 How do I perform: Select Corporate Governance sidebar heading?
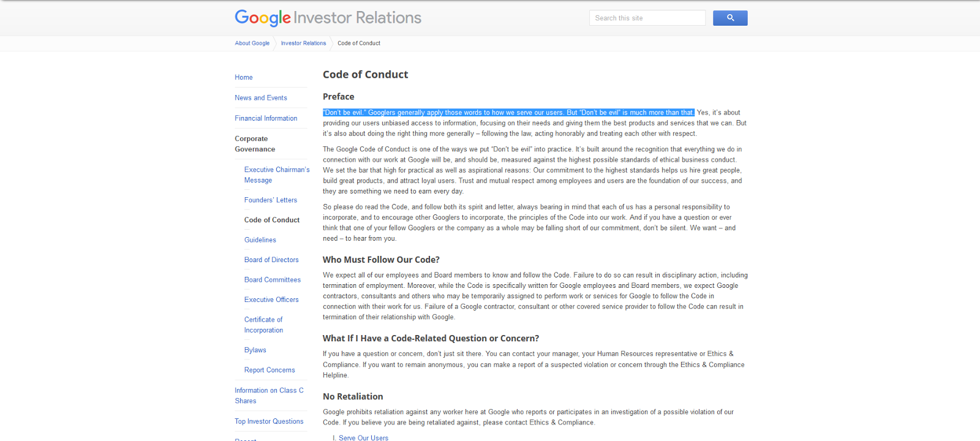[x=255, y=144]
